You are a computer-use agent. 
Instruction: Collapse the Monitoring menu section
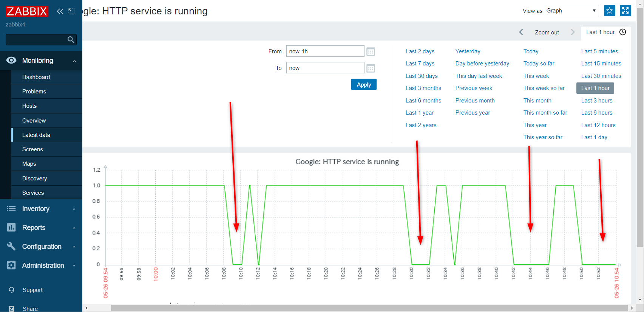click(74, 61)
